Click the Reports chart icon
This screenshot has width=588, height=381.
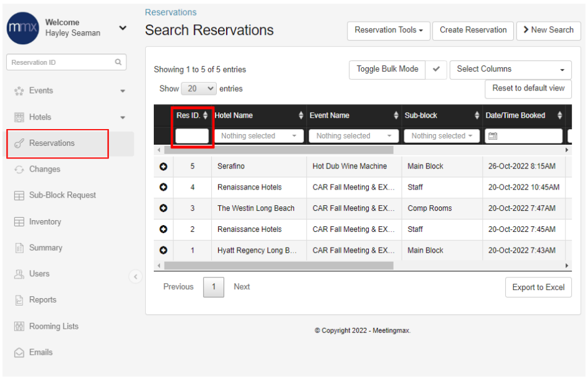coord(19,300)
